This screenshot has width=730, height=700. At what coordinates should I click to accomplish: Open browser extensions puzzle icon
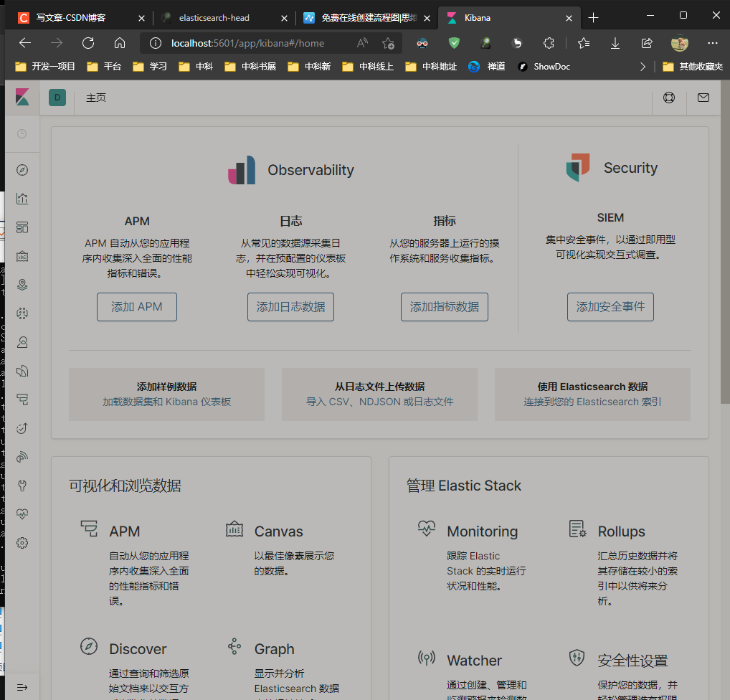549,43
